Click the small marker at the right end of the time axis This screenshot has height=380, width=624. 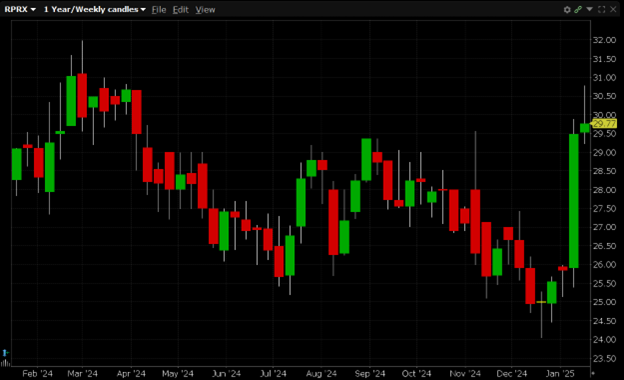[593, 373]
